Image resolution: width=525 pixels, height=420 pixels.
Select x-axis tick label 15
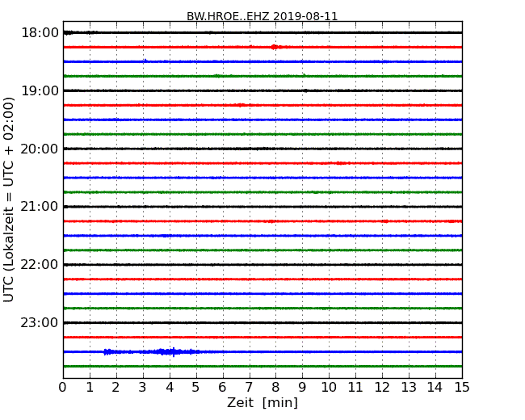[462, 388]
